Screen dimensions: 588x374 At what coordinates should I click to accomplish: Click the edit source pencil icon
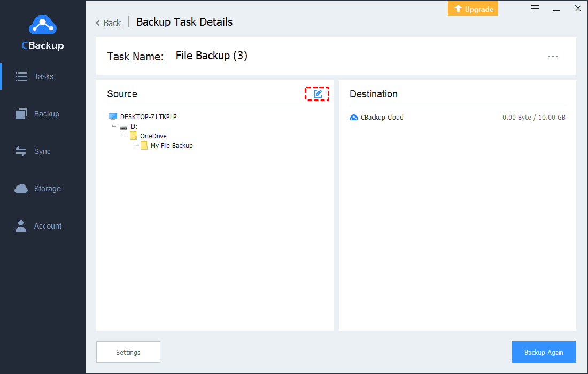[318, 94]
